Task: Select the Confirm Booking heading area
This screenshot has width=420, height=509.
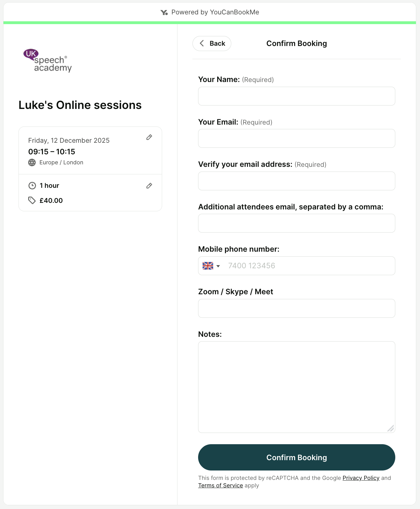Action: click(296, 44)
